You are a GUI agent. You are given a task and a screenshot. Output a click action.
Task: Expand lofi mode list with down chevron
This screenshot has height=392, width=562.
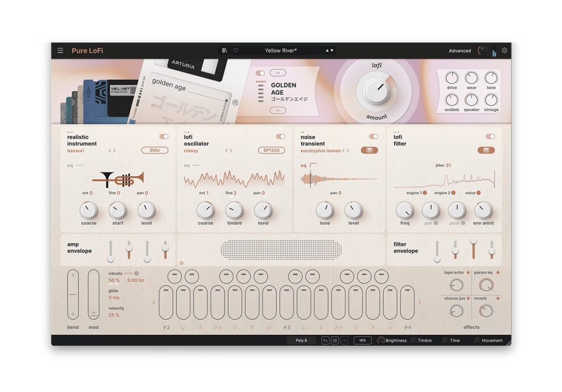[x=278, y=110]
